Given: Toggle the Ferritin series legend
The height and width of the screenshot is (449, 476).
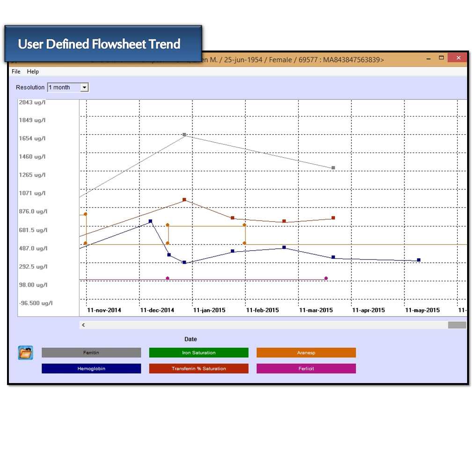Looking at the screenshot, I should point(91,353).
